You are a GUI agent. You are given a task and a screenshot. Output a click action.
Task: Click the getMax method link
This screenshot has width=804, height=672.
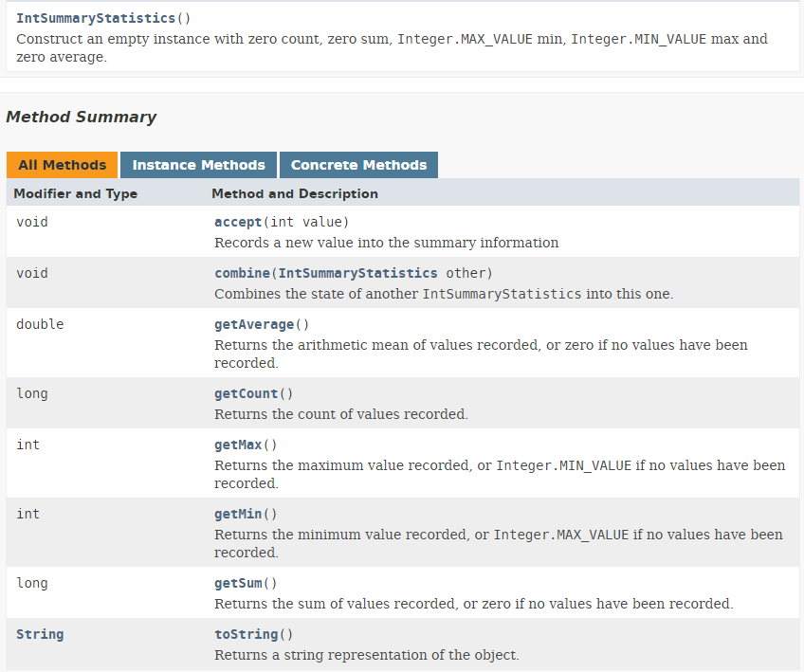click(x=238, y=445)
